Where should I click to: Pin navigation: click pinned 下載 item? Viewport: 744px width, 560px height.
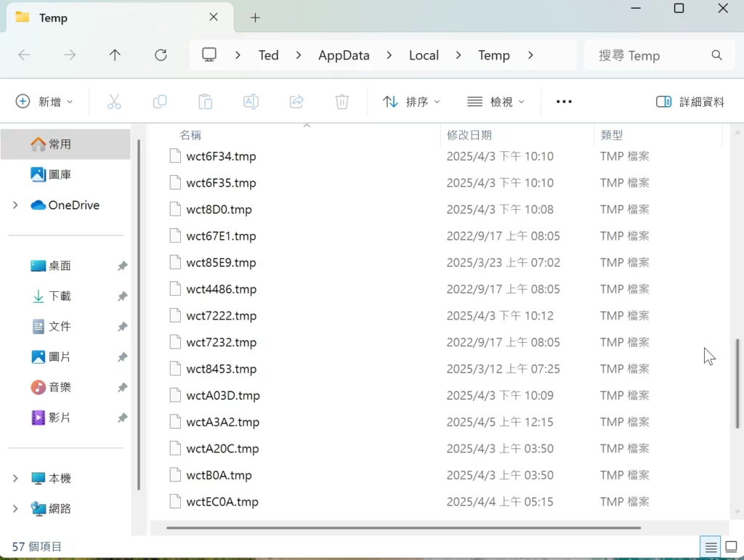pos(58,296)
